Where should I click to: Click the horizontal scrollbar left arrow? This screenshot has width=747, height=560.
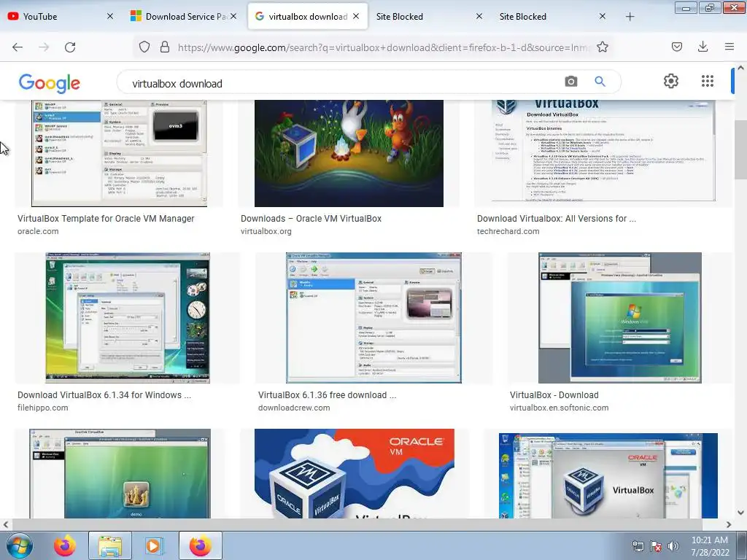coord(6,525)
